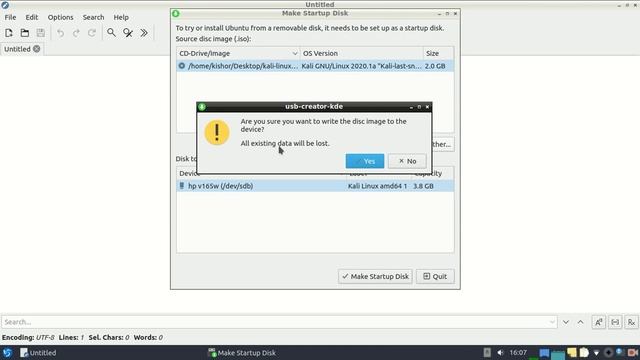Click the Find magnifier toolbar icon
The height and width of the screenshot is (360, 640).
tap(111, 33)
